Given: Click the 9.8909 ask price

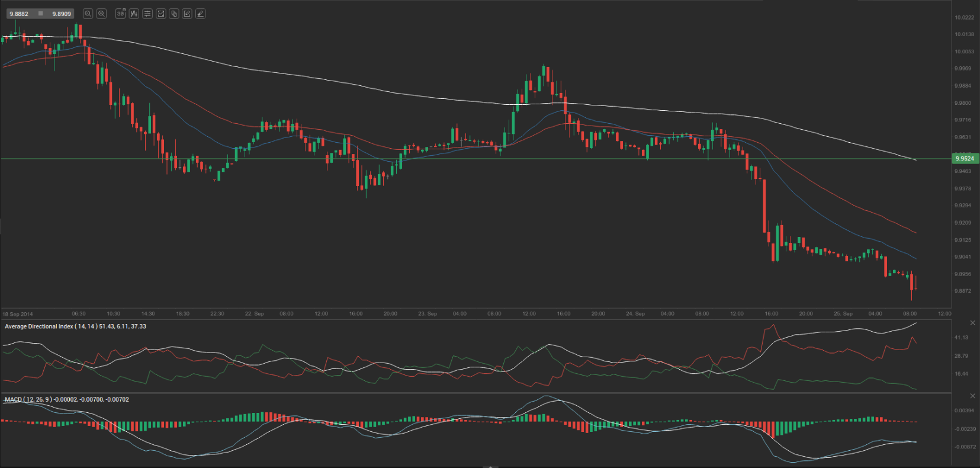Looking at the screenshot, I should 62,14.
